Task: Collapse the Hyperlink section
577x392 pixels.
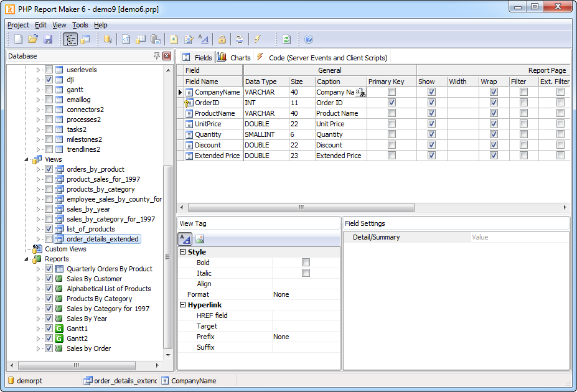Action: [x=182, y=304]
